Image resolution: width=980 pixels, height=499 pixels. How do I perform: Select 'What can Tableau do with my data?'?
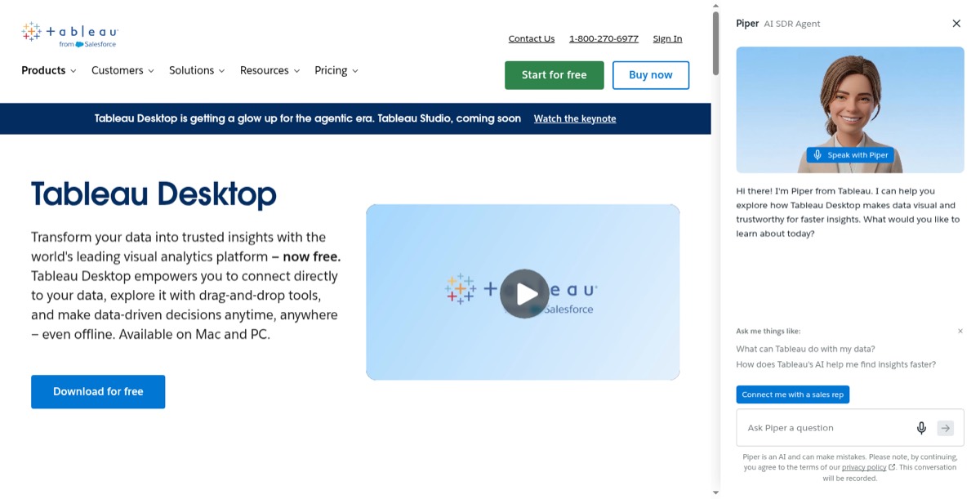click(805, 349)
